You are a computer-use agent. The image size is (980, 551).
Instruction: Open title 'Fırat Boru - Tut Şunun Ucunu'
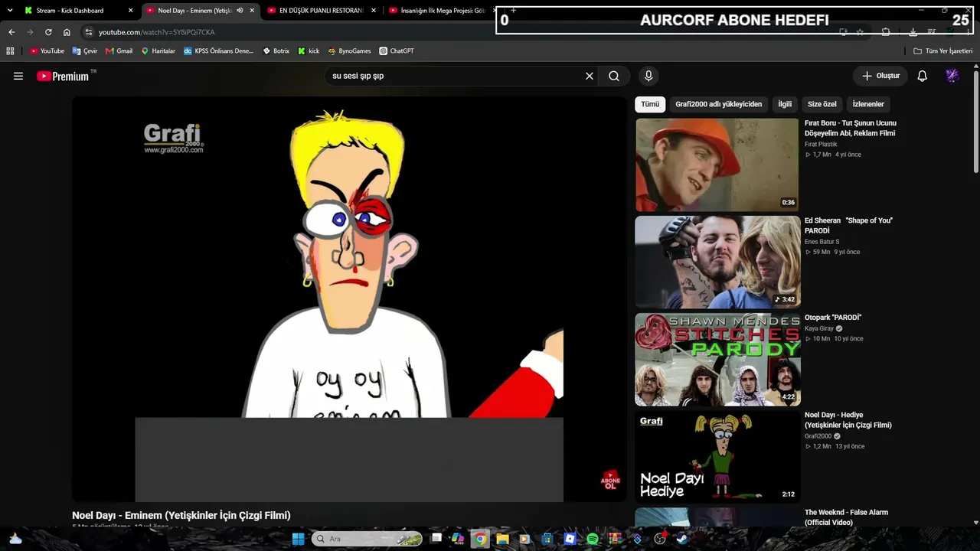850,128
